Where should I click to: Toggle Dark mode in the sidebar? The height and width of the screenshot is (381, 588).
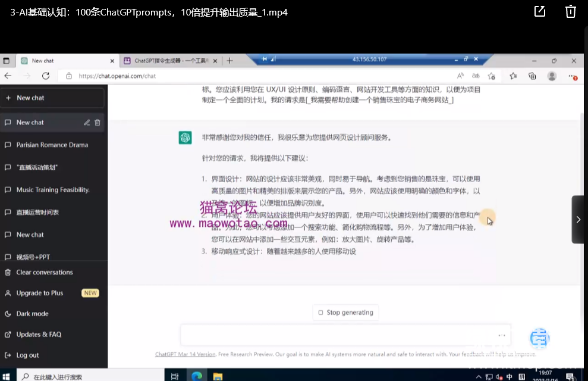32,314
